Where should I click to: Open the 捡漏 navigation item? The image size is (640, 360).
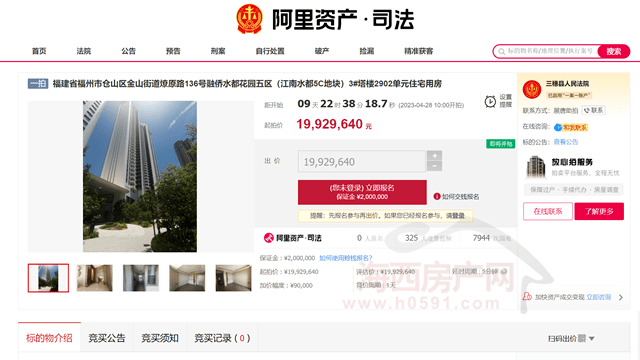tap(367, 51)
